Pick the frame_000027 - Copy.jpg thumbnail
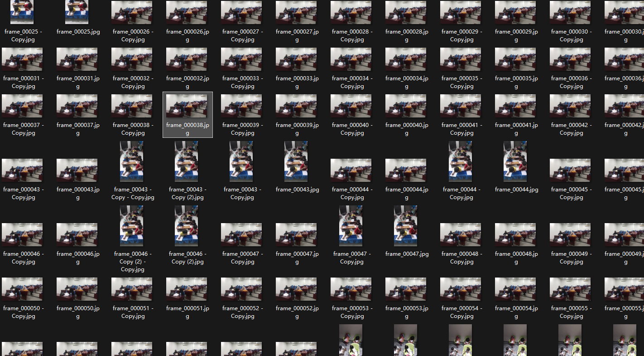Image resolution: width=644 pixels, height=356 pixels. coord(241,12)
